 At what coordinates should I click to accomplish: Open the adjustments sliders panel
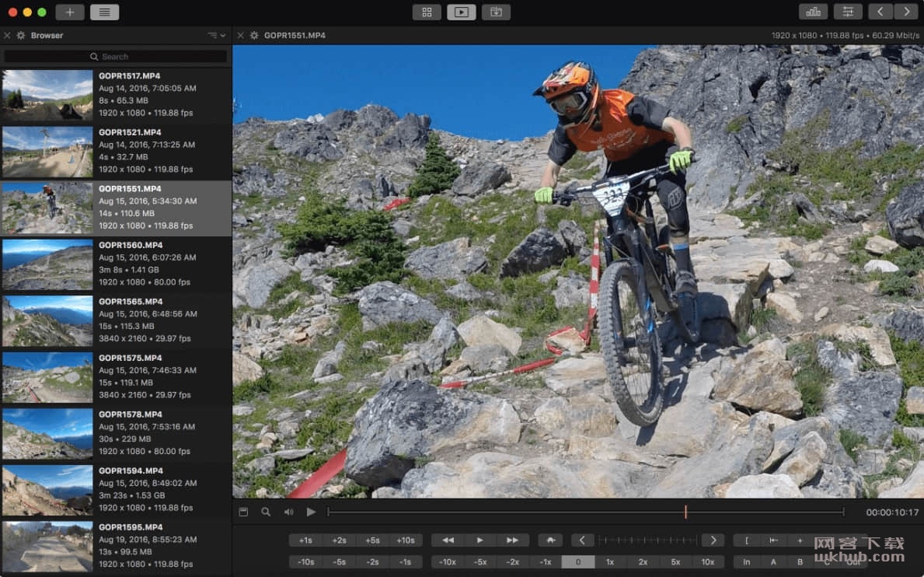[848, 12]
